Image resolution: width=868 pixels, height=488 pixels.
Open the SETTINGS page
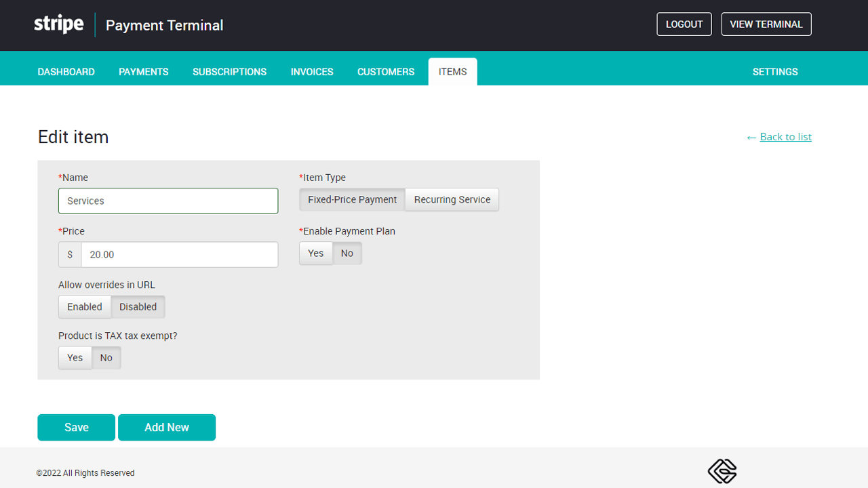[x=774, y=72]
